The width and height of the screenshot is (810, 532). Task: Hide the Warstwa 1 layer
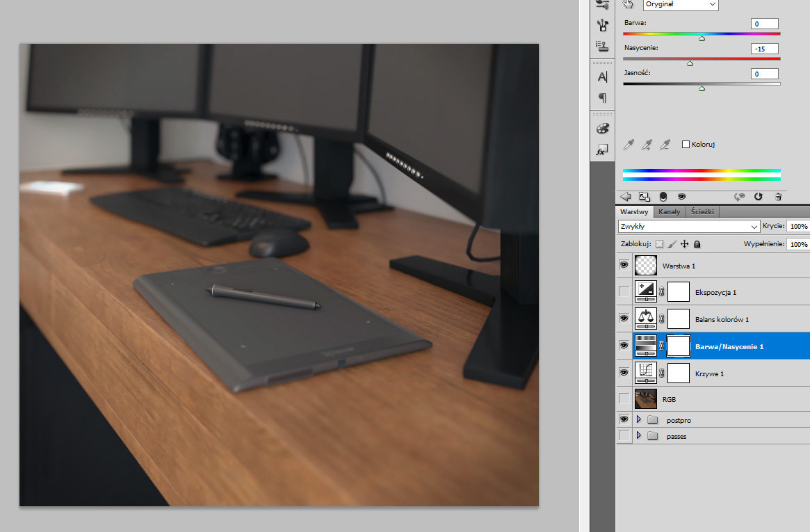(x=624, y=265)
